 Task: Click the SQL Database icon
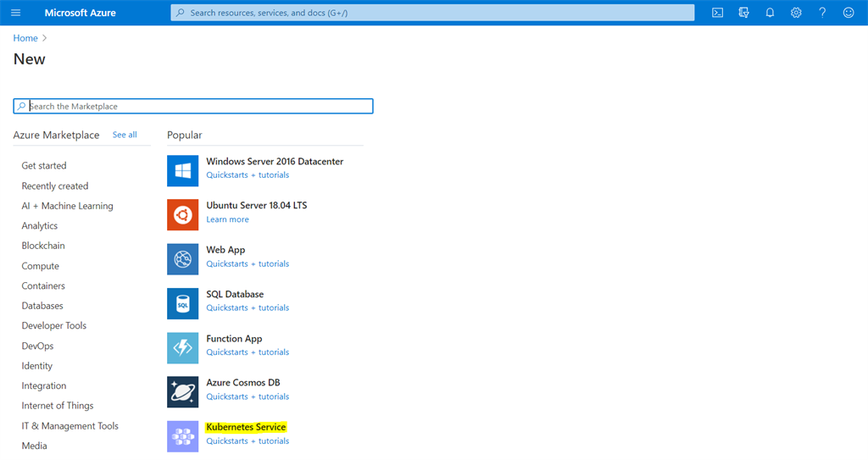pos(183,303)
